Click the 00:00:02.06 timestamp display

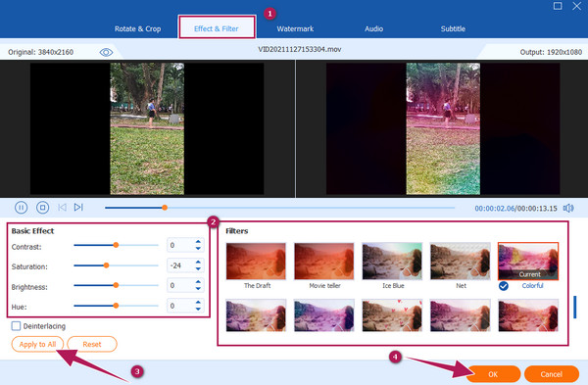click(x=495, y=209)
